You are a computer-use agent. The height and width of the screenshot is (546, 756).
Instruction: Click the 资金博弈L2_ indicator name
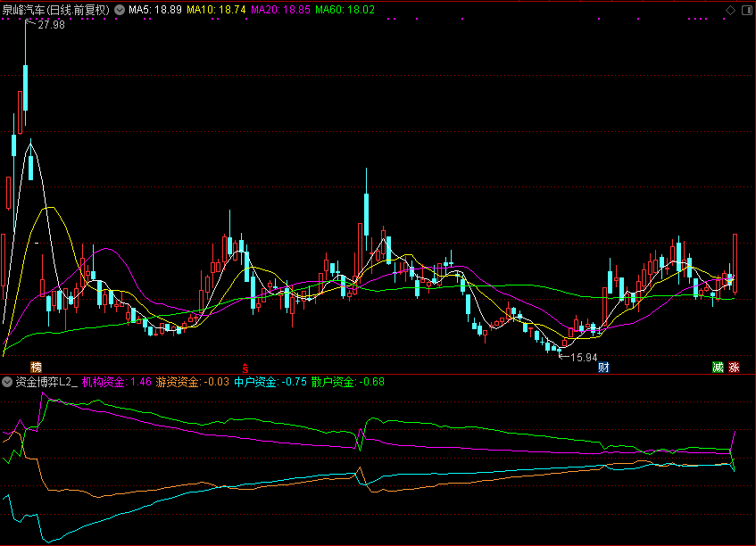(46, 382)
